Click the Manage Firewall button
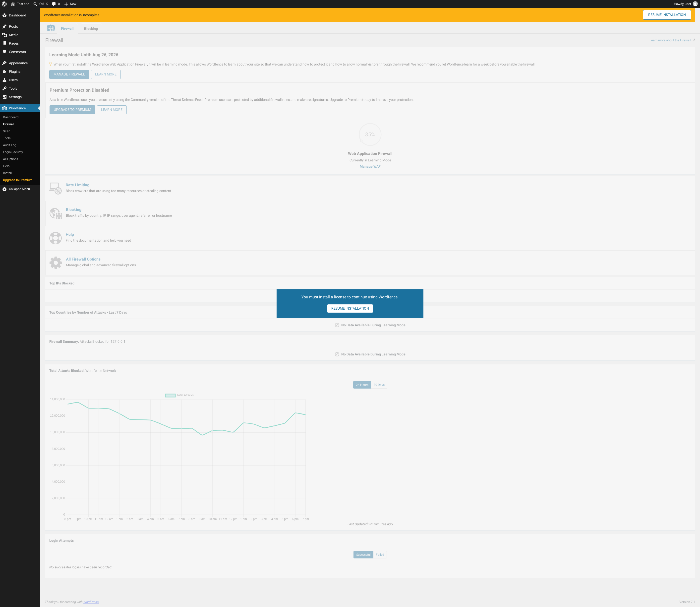The image size is (700, 607). click(69, 74)
